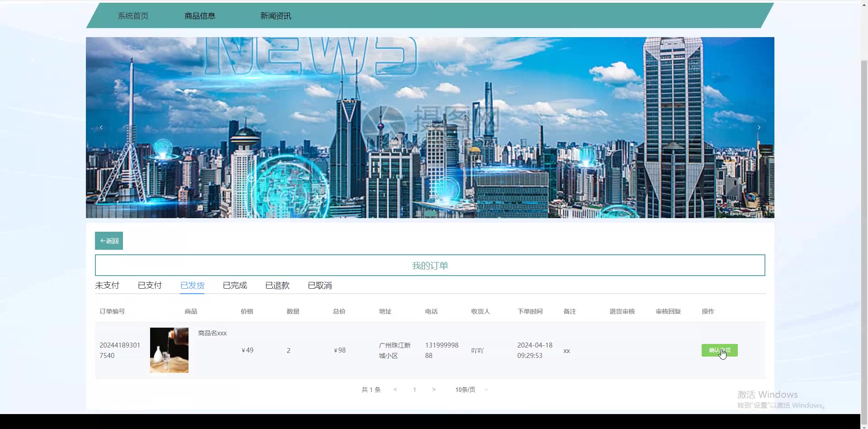Click the remark cell xx

tap(566, 351)
